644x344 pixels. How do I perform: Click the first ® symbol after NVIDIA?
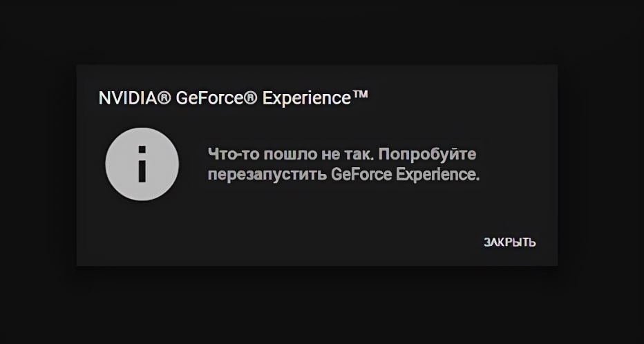pyautogui.click(x=164, y=99)
